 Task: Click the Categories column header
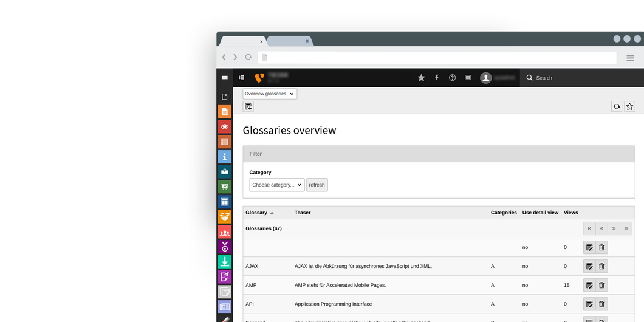coord(504,213)
